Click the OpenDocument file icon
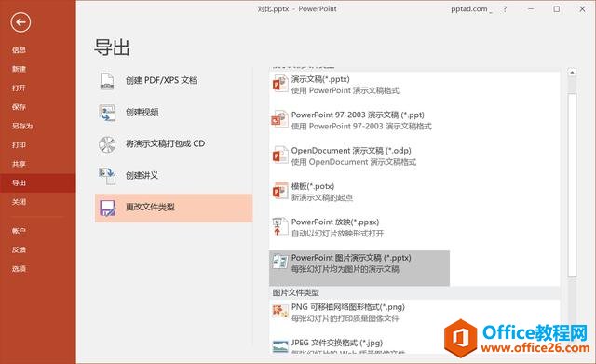Image resolution: width=596 pixels, height=364 pixels. (280, 155)
